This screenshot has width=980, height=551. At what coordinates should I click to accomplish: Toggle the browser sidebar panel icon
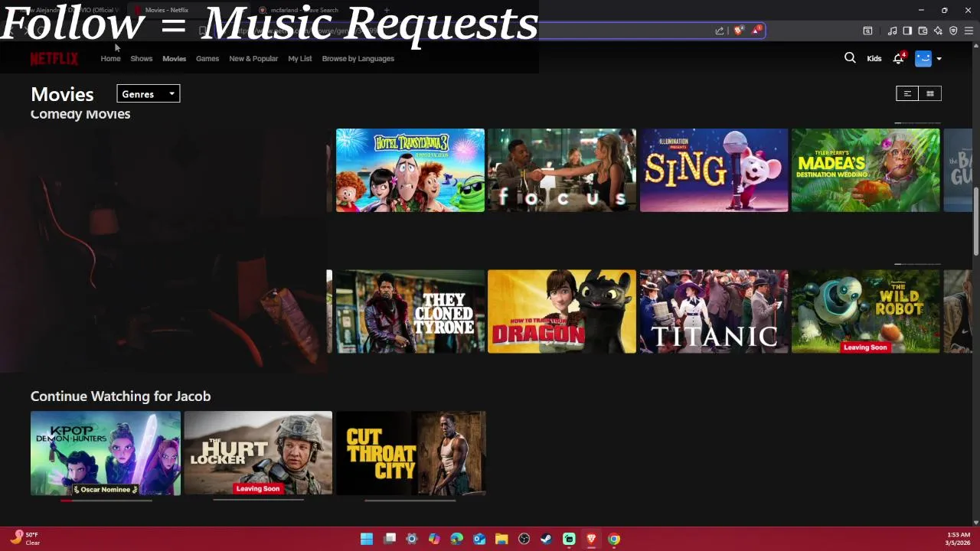907,31
